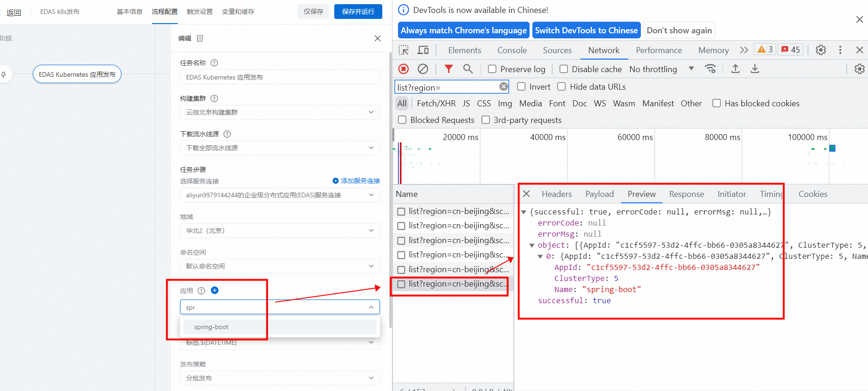
Task: Open network conditions wifi icon
Action: (x=710, y=69)
